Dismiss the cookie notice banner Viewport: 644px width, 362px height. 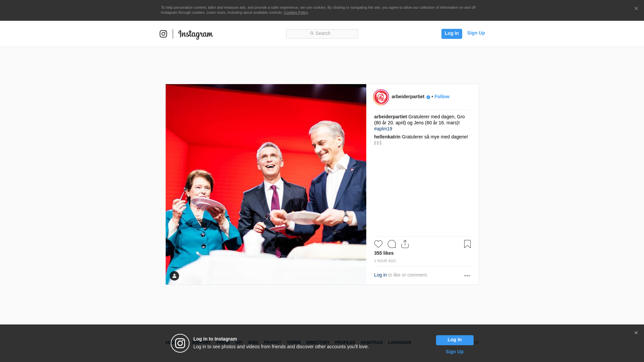[636, 9]
